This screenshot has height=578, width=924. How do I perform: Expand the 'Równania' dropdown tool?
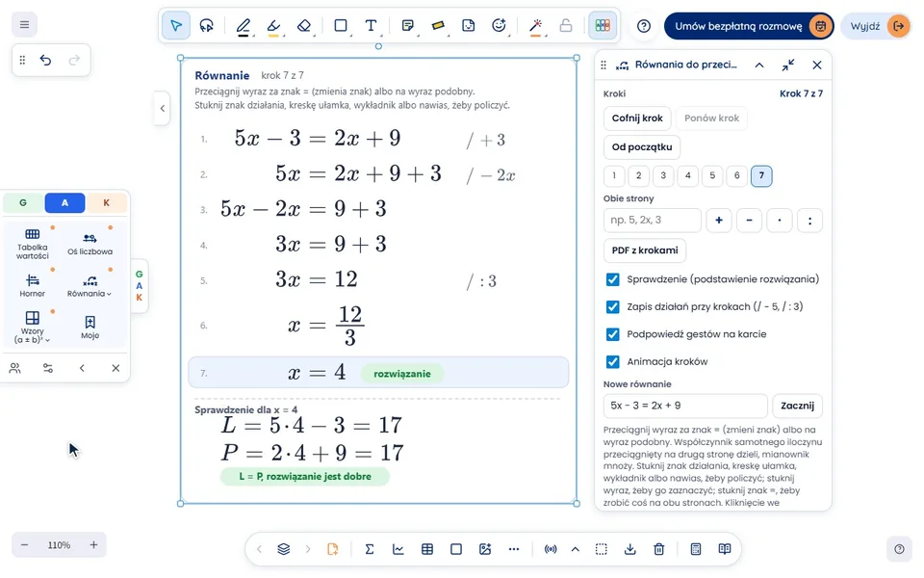coord(90,285)
